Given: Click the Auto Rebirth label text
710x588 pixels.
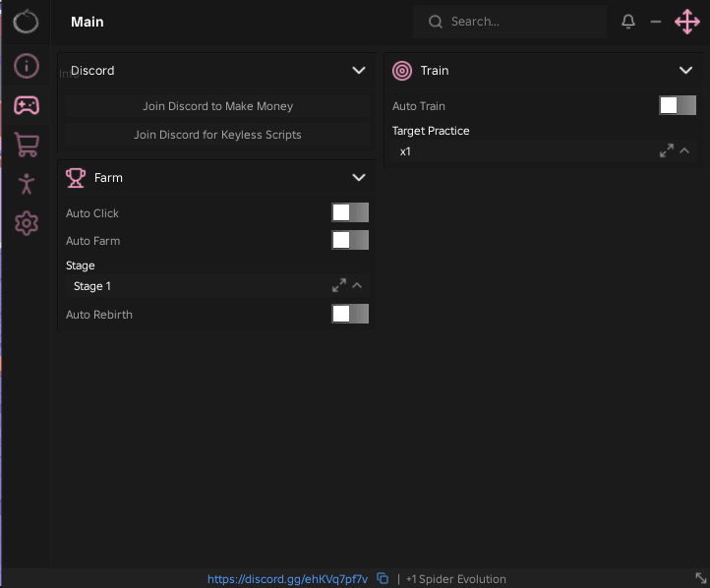Looking at the screenshot, I should coord(99,315).
